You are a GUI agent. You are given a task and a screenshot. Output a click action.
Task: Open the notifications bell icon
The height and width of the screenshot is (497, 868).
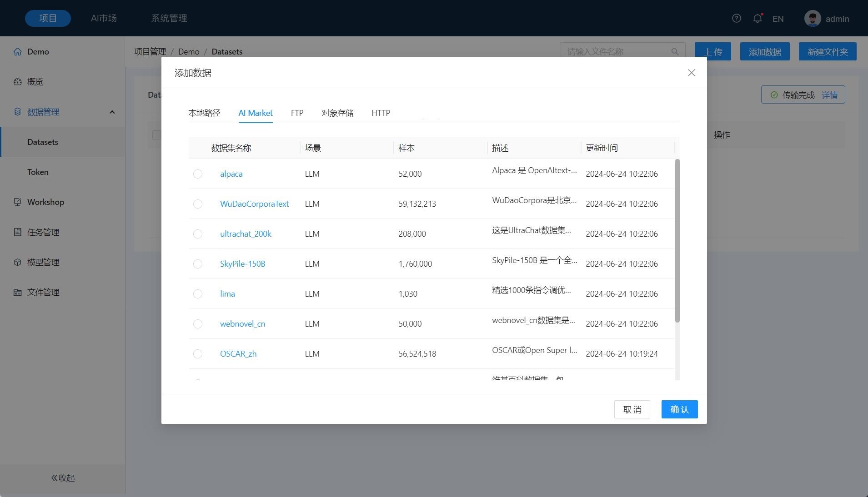pos(757,18)
